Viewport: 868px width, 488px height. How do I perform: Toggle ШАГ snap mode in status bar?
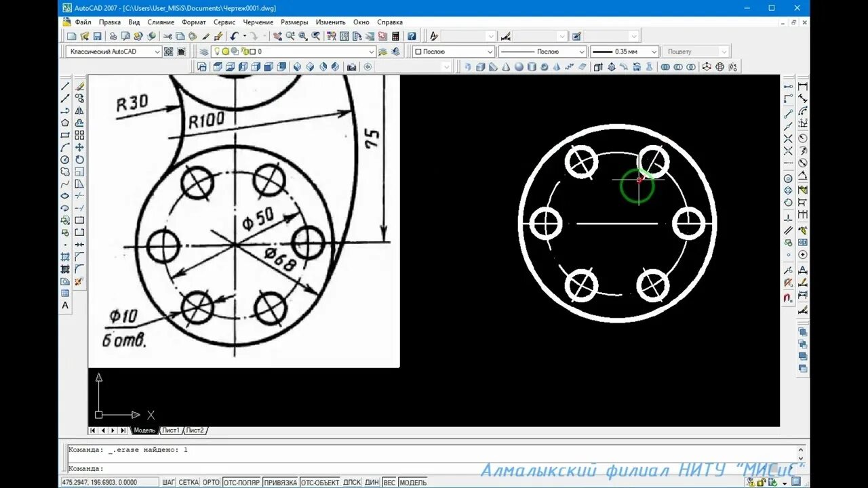[x=169, y=483]
